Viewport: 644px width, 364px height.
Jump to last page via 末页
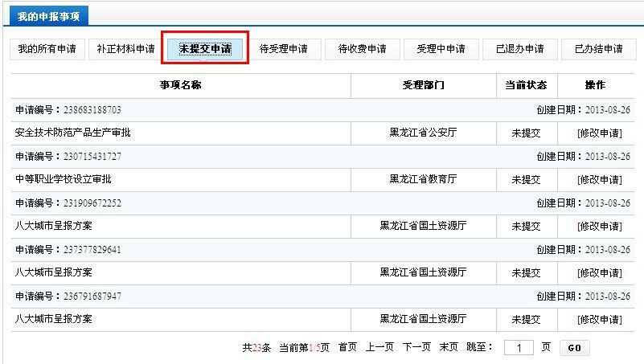point(448,348)
